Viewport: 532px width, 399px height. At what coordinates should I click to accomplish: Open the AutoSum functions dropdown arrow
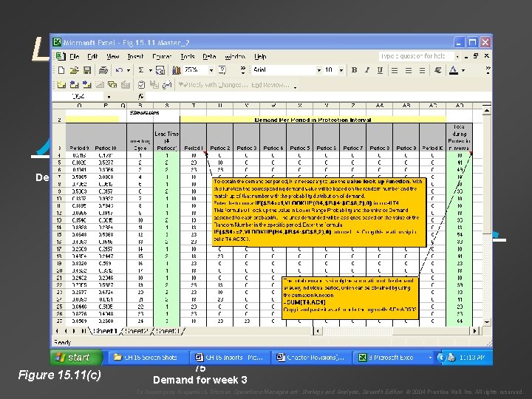(150, 71)
